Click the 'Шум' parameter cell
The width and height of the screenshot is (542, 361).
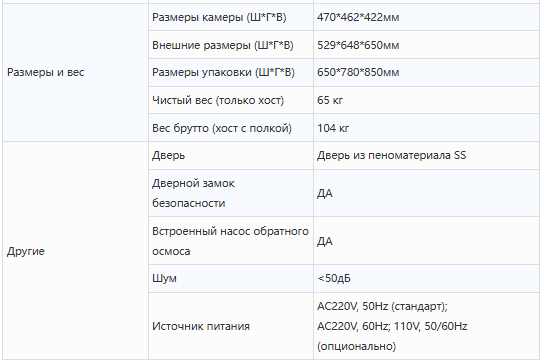click(231, 278)
